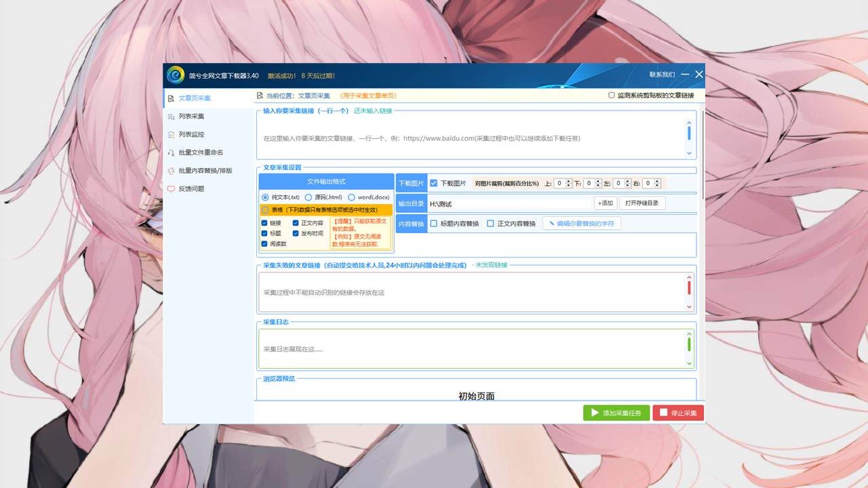Click the document icon beside 当前位置
Screen dimensions: 868x488
tap(260, 96)
